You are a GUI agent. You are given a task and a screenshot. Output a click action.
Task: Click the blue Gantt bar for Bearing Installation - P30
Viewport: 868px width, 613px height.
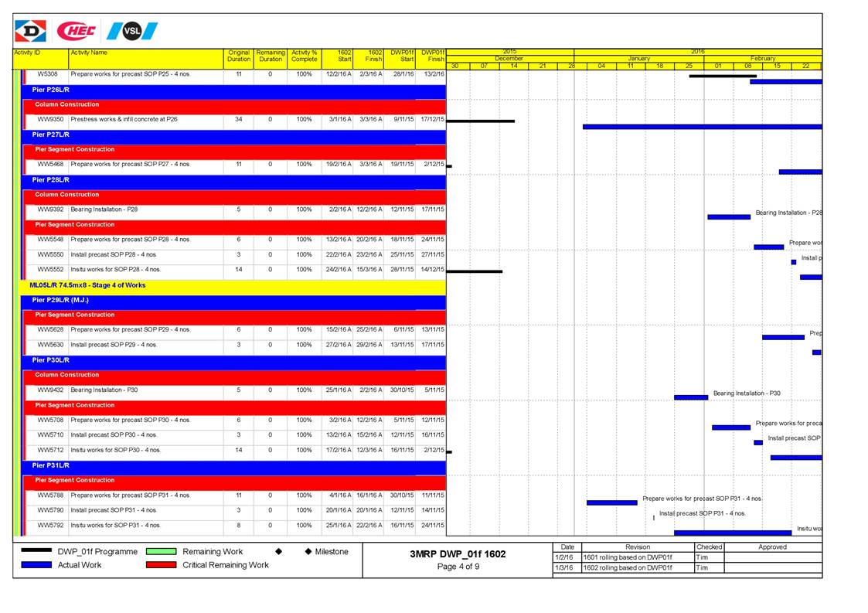coord(691,397)
